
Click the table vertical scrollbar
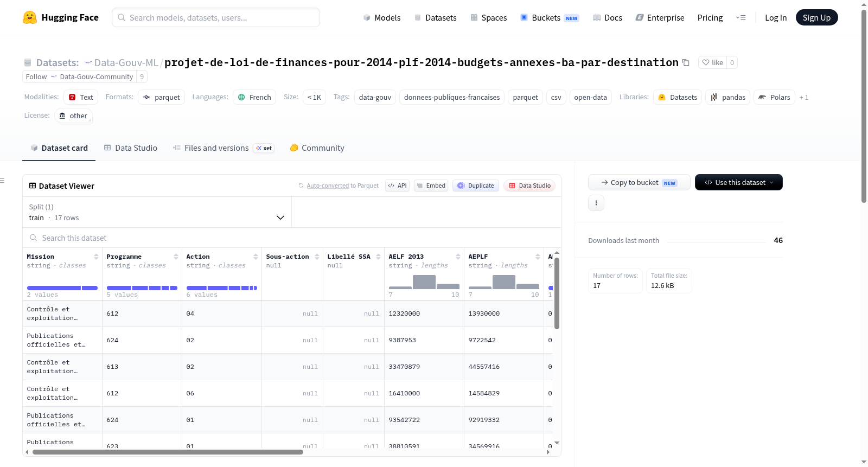[557, 293]
